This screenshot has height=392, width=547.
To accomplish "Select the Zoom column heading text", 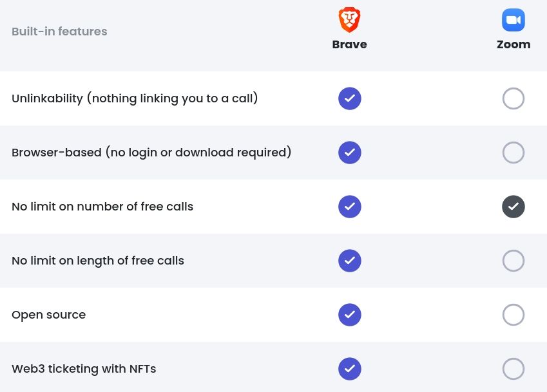I will (x=513, y=44).
